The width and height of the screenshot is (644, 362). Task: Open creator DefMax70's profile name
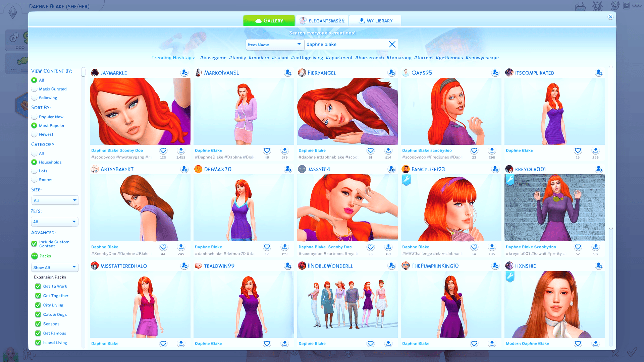tap(218, 169)
